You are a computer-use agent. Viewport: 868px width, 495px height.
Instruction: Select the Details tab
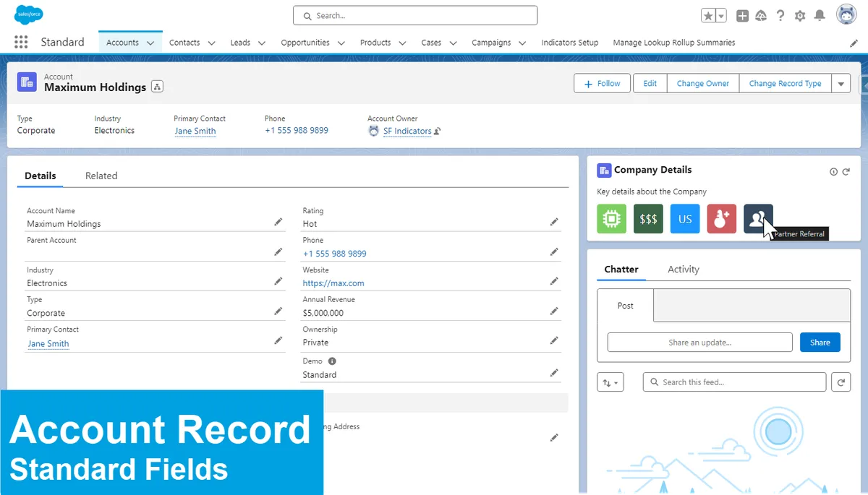41,176
